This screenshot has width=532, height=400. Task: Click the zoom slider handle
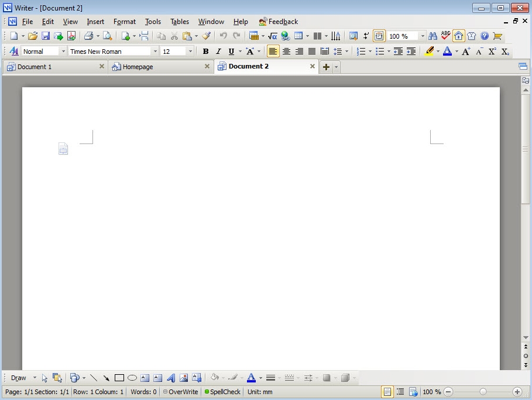(x=483, y=392)
